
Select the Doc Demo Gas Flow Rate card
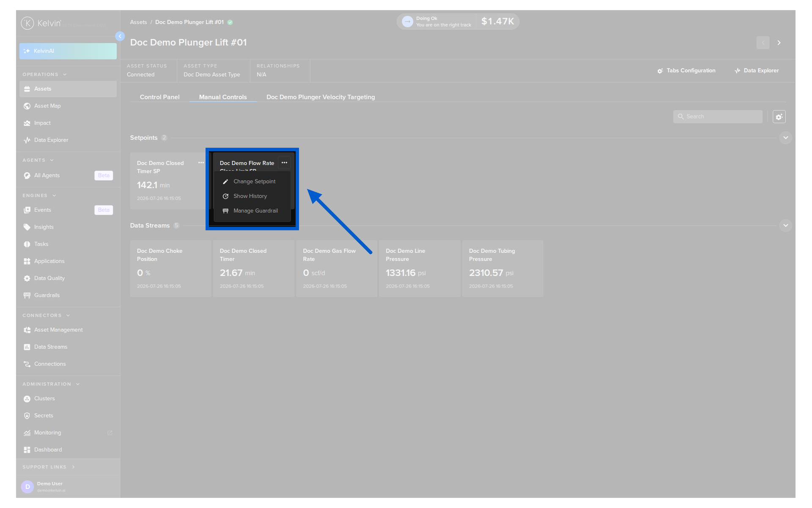[337, 269]
